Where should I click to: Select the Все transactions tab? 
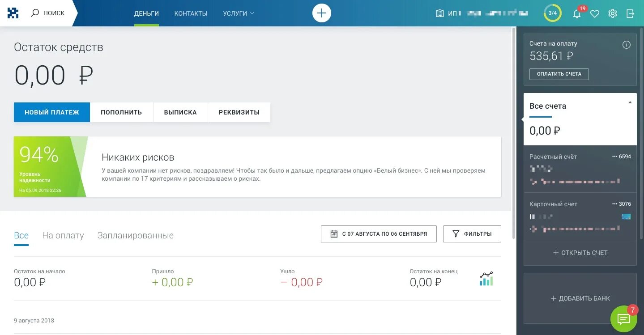pyautogui.click(x=21, y=235)
